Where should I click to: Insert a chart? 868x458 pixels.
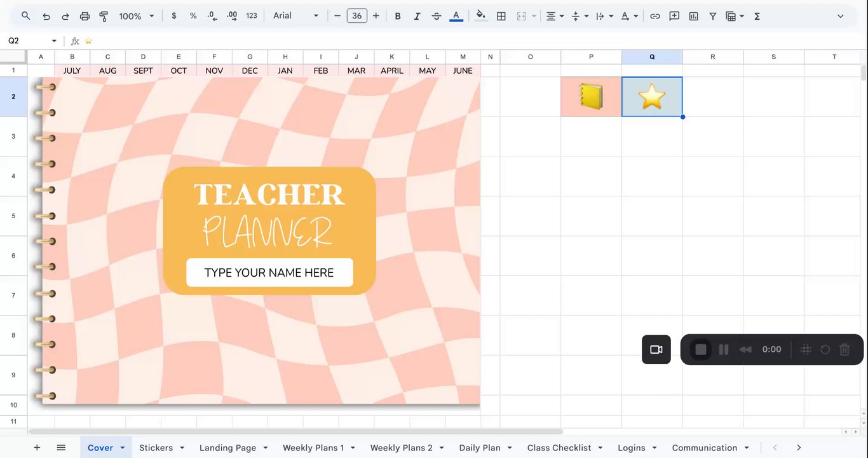pyautogui.click(x=694, y=16)
